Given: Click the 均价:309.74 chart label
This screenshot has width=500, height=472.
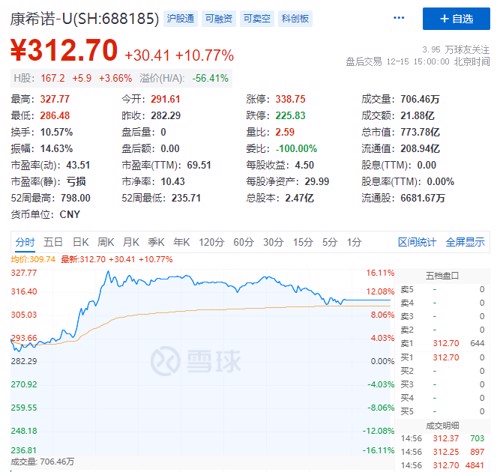Looking at the screenshot, I should click(x=33, y=259).
